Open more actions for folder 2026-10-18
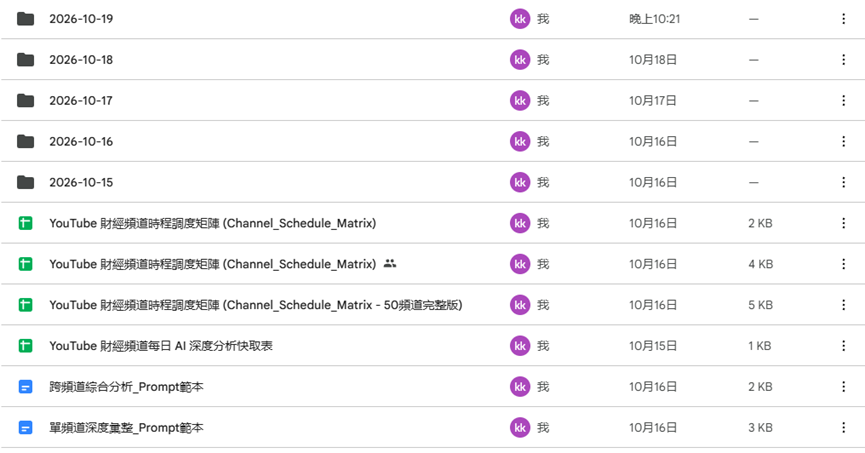The height and width of the screenshot is (453, 865). [x=843, y=60]
